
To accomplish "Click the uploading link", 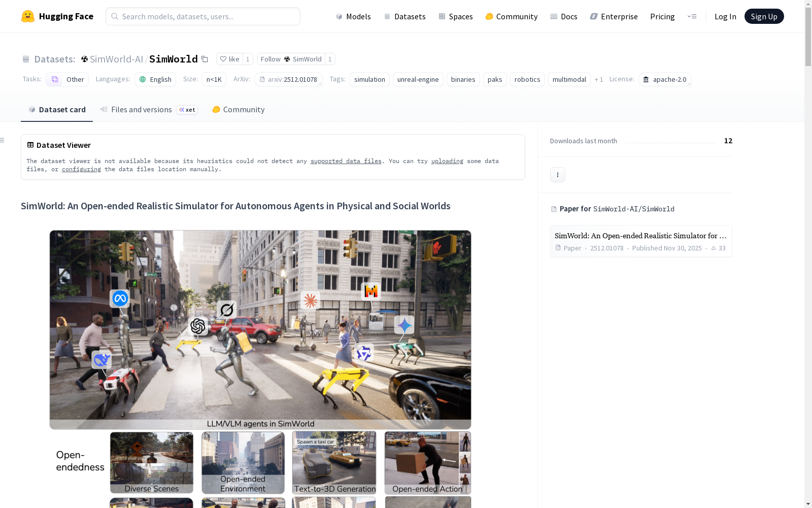I will coord(447,161).
